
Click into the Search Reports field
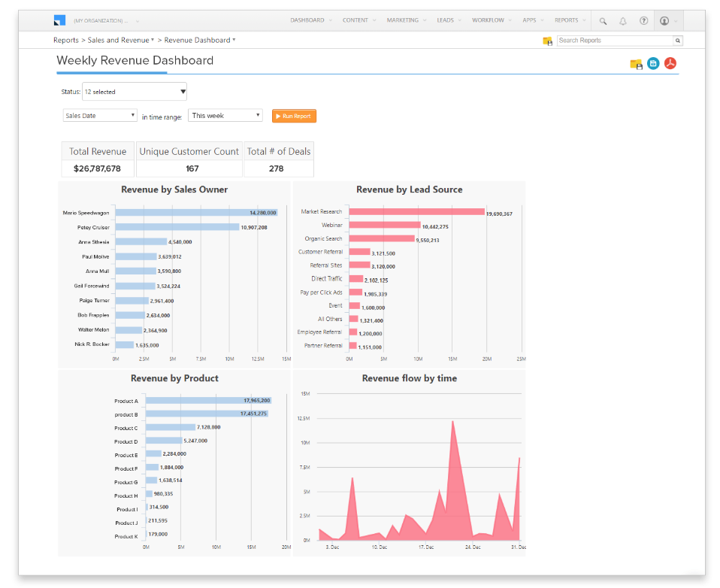pyautogui.click(x=616, y=41)
